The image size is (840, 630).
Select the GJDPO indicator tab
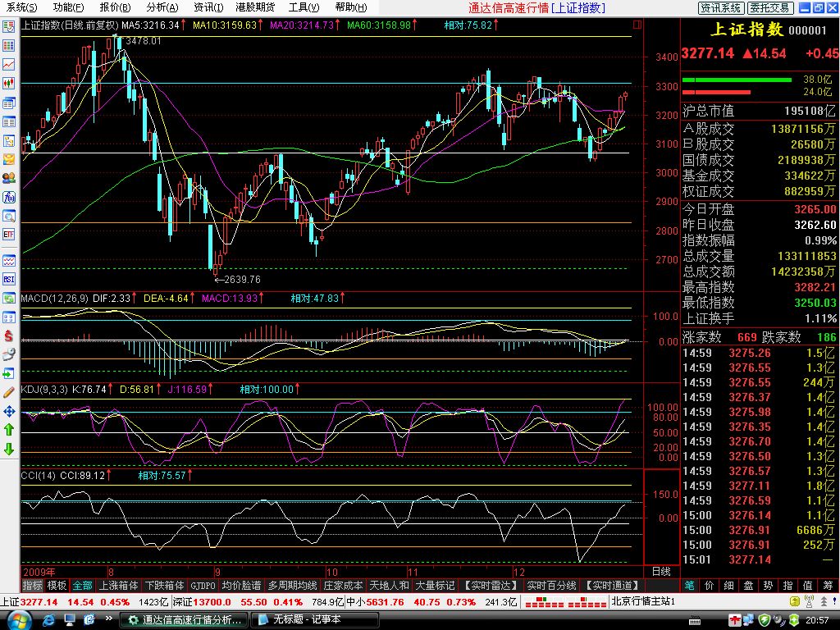coord(203,586)
